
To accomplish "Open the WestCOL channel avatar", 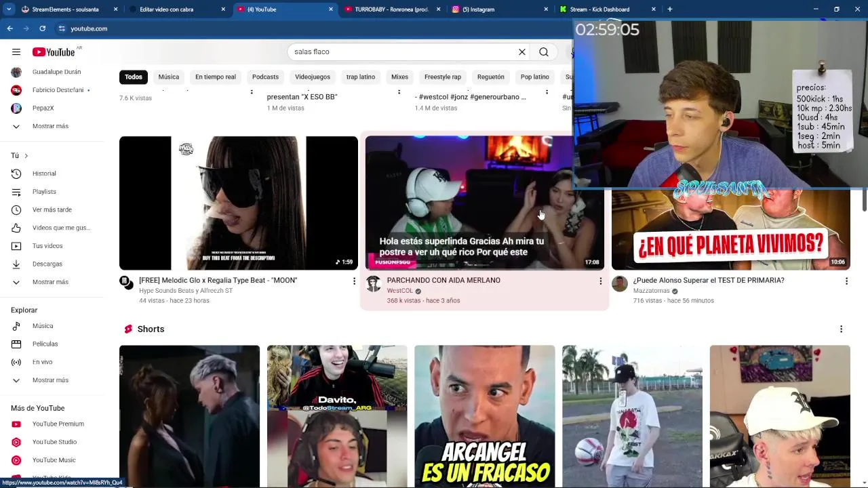I will click(x=374, y=284).
